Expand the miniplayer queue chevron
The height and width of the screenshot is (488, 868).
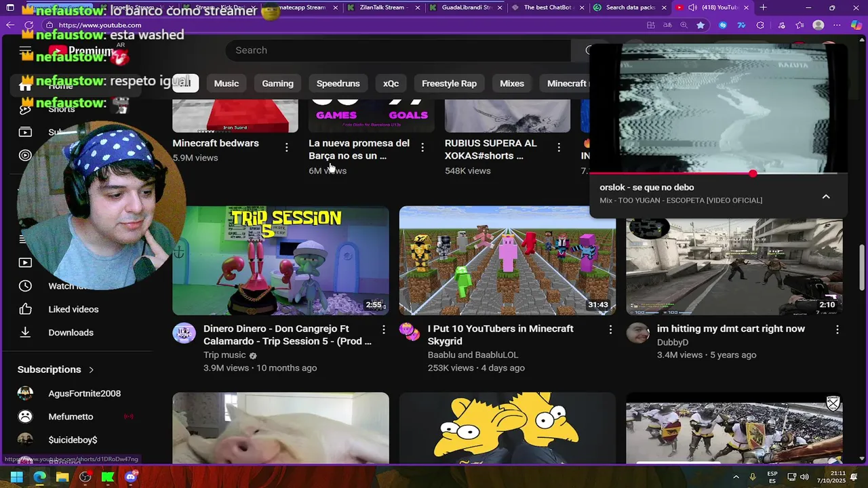point(826,197)
